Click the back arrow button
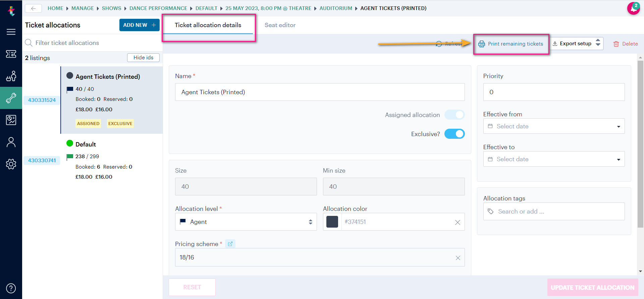 click(33, 8)
